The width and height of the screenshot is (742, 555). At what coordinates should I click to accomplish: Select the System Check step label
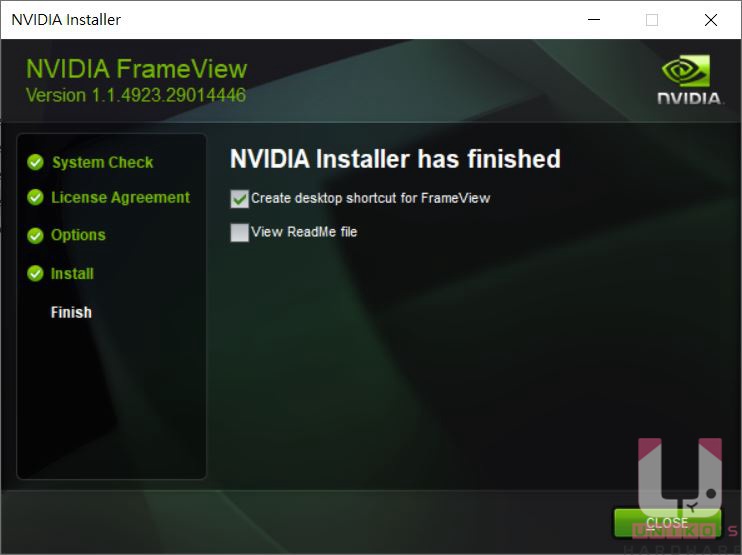point(103,162)
